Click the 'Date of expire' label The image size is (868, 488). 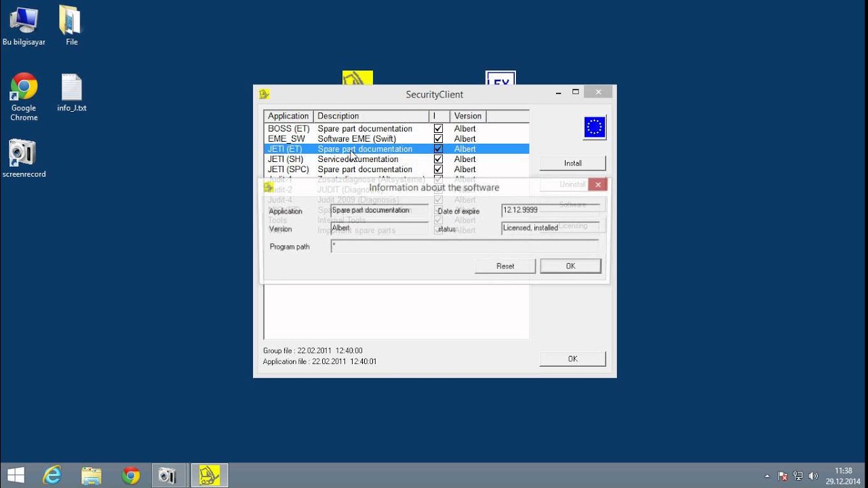pos(459,211)
